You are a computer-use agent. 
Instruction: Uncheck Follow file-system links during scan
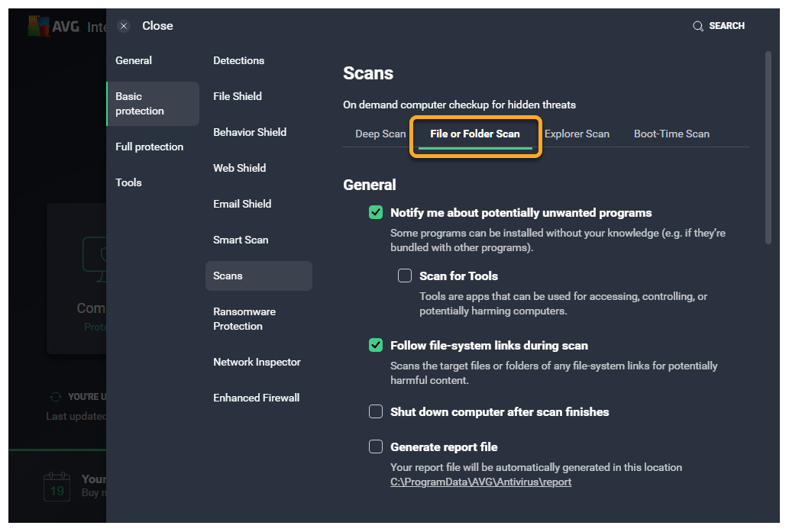(x=376, y=346)
